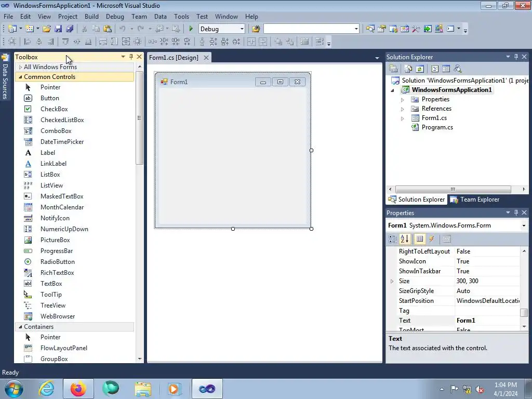The height and width of the screenshot is (399, 532).
Task: Toggle the Properties list view button
Action: coord(420,239)
